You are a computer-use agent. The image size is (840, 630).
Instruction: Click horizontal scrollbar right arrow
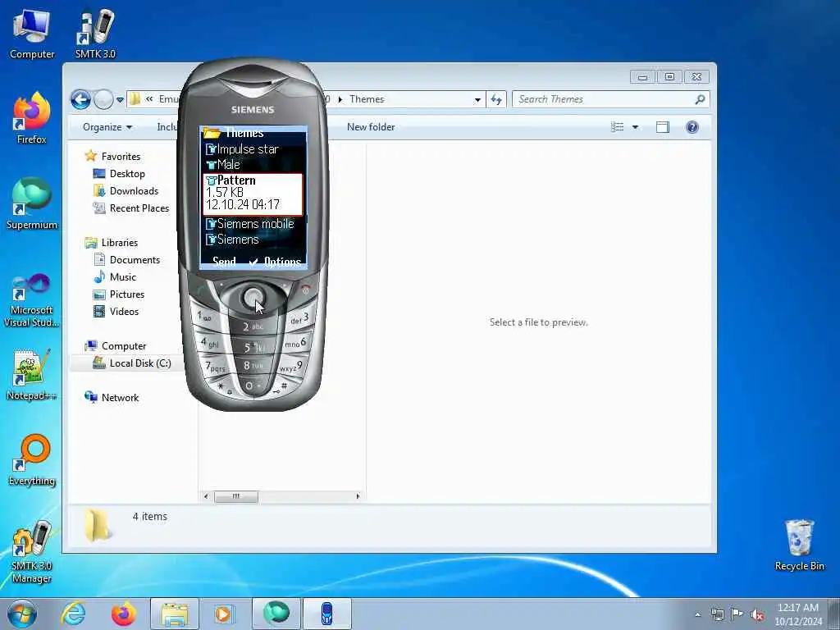(358, 496)
